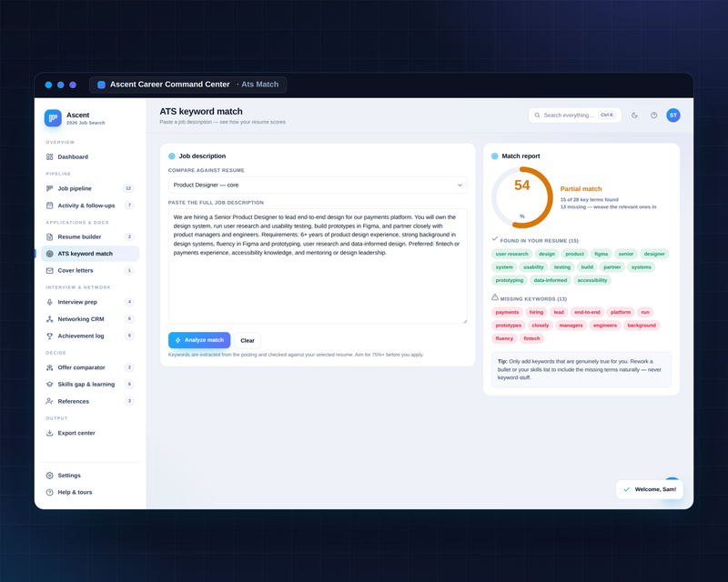Viewport: 728px width, 582px height.
Task: Open Export center download item
Action: click(x=90, y=433)
